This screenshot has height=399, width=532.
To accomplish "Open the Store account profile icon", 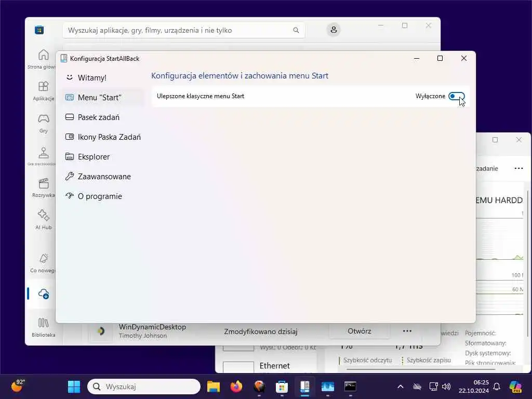I will 334,30.
